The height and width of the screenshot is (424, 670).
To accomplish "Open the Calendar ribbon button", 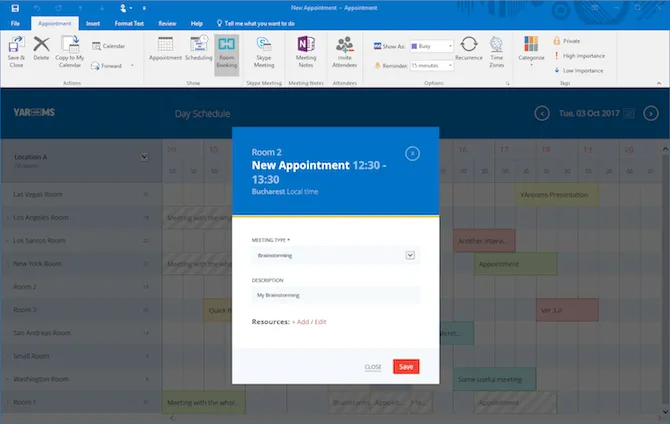I will point(109,46).
